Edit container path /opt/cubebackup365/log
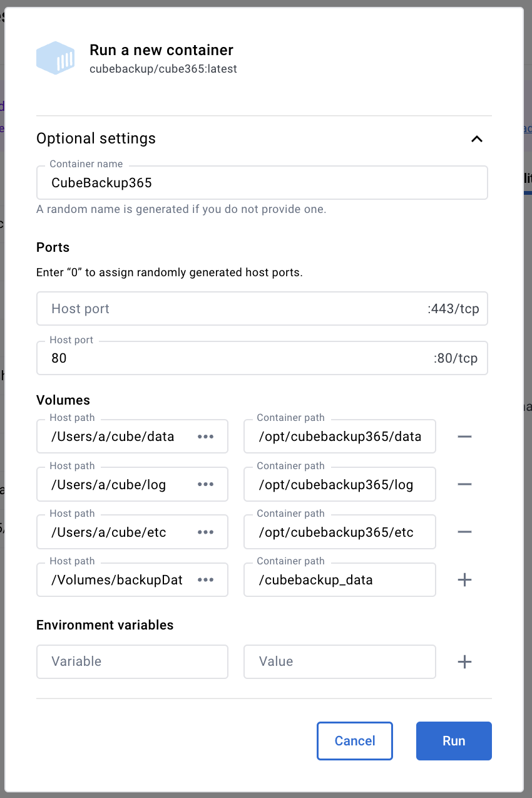This screenshot has height=798, width=532. pyautogui.click(x=340, y=484)
